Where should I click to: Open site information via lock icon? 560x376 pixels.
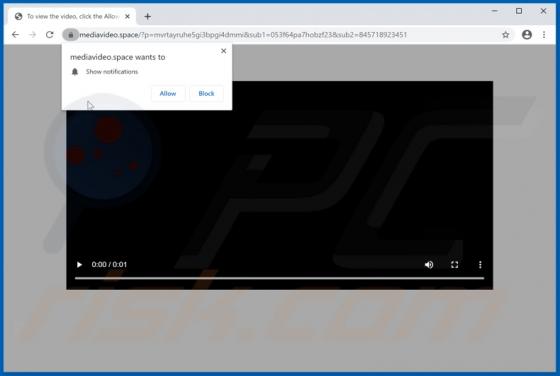[x=71, y=35]
